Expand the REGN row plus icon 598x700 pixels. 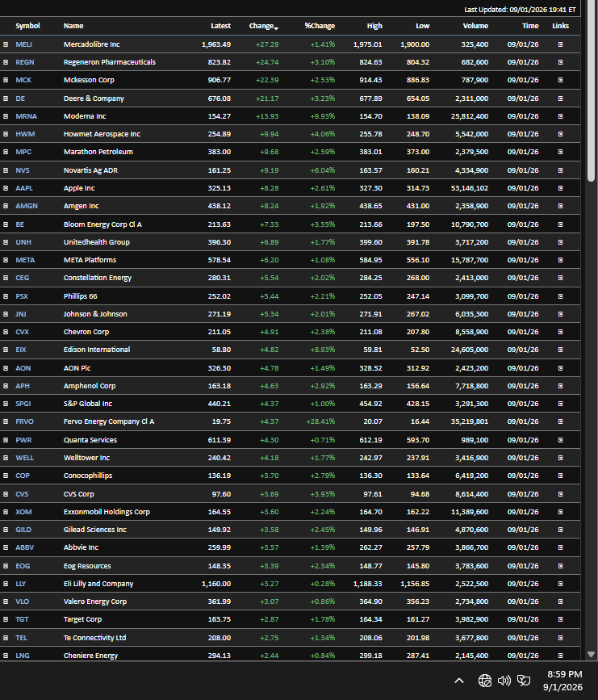point(6,62)
